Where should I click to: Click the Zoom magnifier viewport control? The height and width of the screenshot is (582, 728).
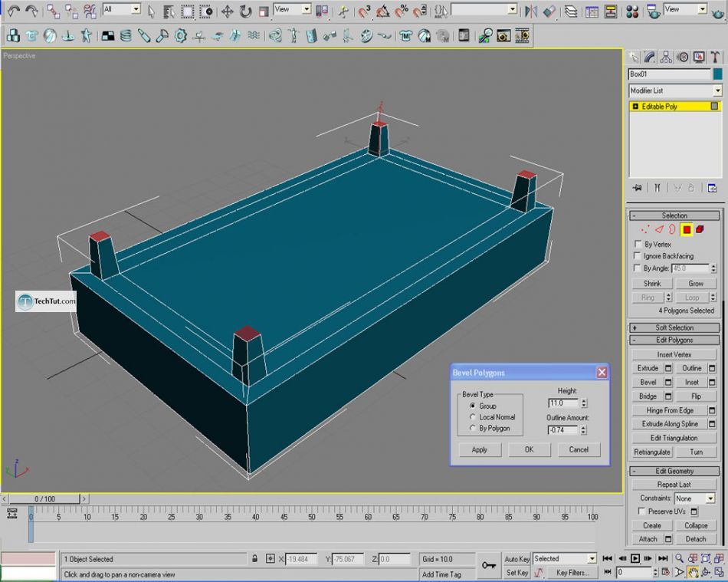coord(679,559)
